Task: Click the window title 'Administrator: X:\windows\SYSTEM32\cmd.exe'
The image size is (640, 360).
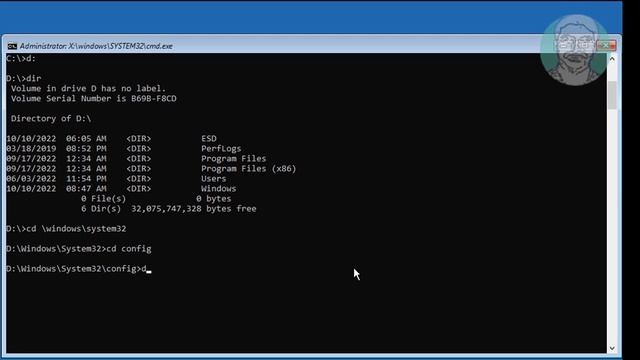Action: (x=96, y=46)
